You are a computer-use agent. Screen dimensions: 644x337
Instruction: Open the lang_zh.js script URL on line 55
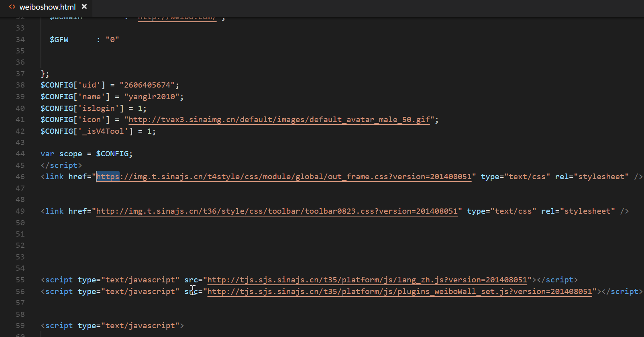click(367, 280)
